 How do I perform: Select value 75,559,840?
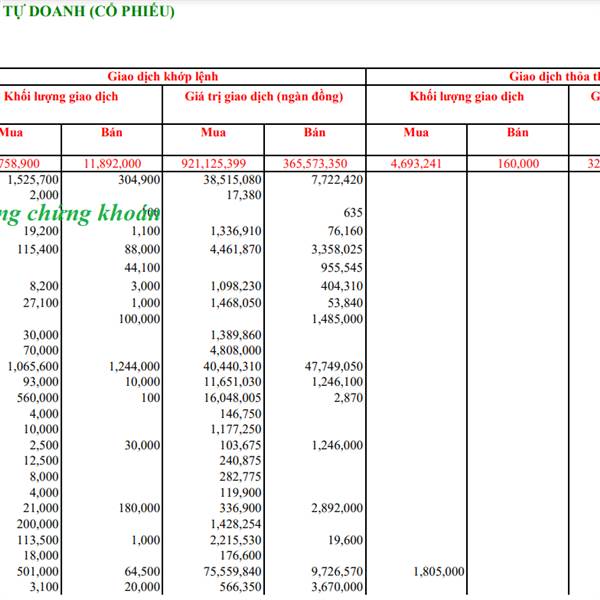(x=233, y=571)
